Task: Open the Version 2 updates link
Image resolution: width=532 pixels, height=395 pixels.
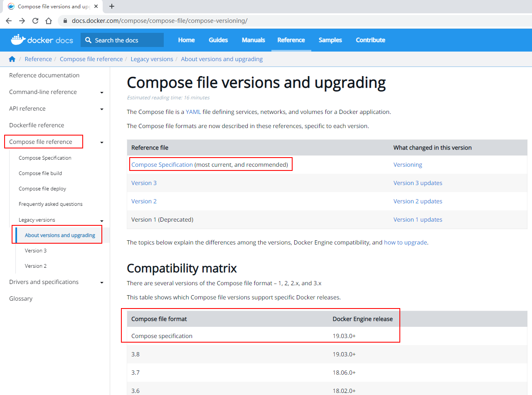Action: [418, 201]
